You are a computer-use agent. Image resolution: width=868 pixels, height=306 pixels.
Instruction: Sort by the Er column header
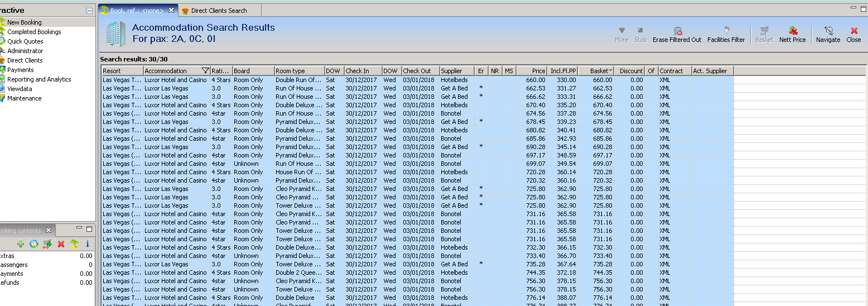(x=481, y=71)
